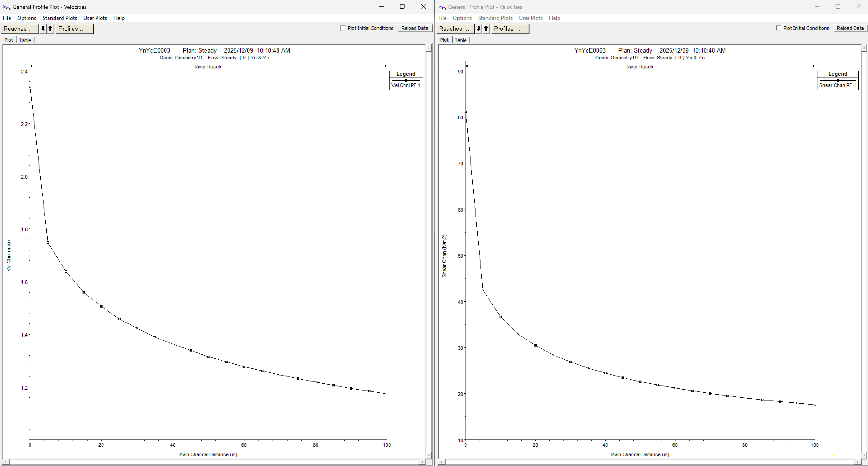Image resolution: width=868 pixels, height=466 pixels.
Task: Click Main Channel Distance label in right plot
Action: pos(640,454)
